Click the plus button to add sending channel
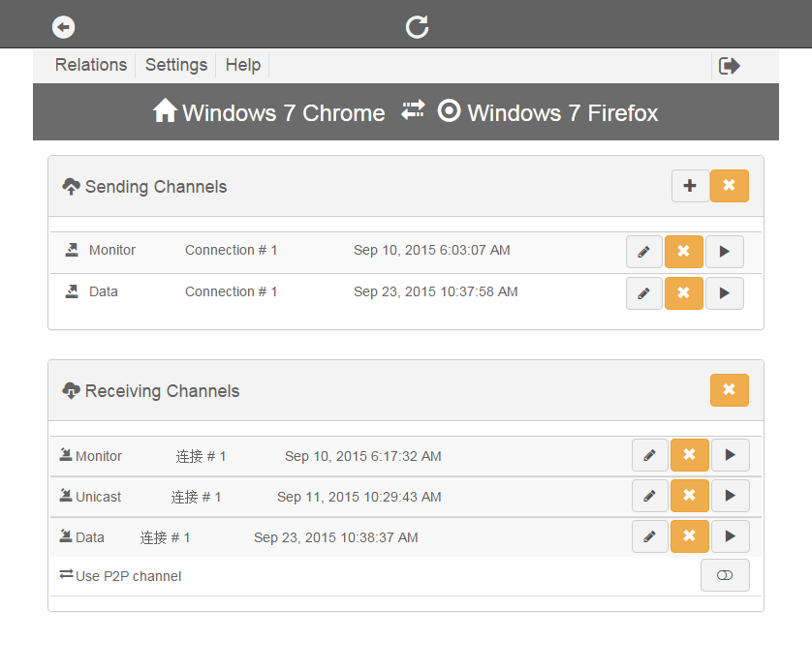This screenshot has height=671, width=812. coord(690,186)
